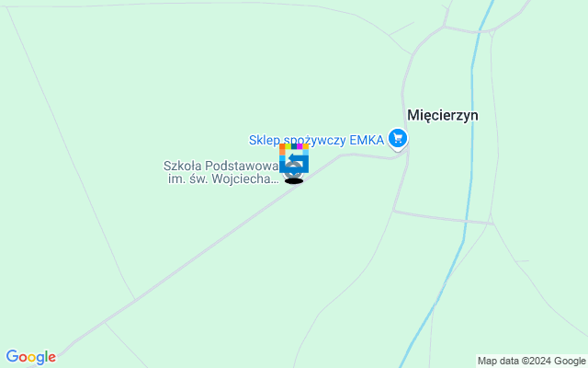588x368 pixels.
Task: Click the blue river line east of Mięcierzyn
Action: point(471,150)
